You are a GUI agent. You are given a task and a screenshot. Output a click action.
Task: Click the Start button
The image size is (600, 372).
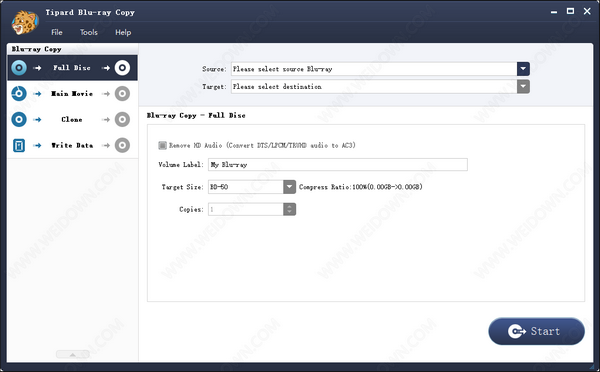(x=536, y=331)
